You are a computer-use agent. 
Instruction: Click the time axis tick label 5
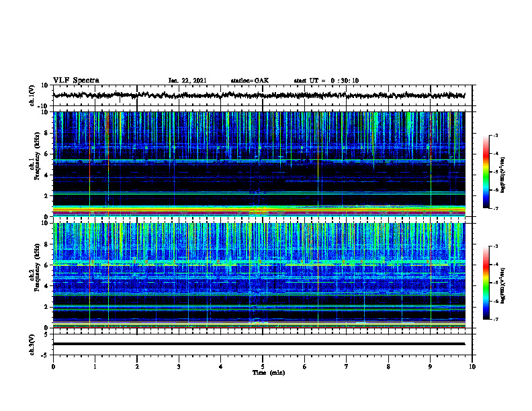[263, 367]
